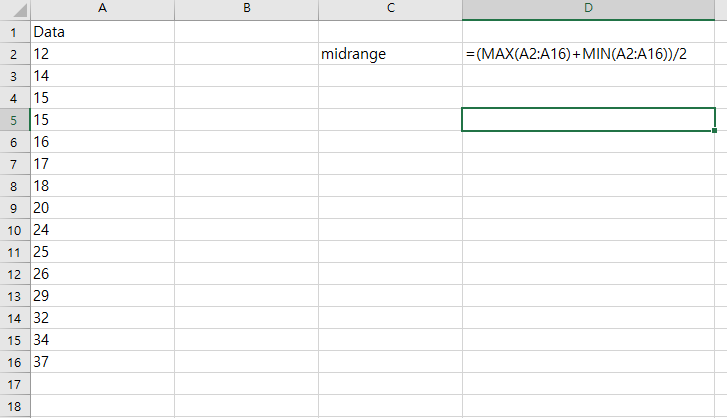Select row 18 header
This screenshot has height=418, width=727.
coord(15,406)
